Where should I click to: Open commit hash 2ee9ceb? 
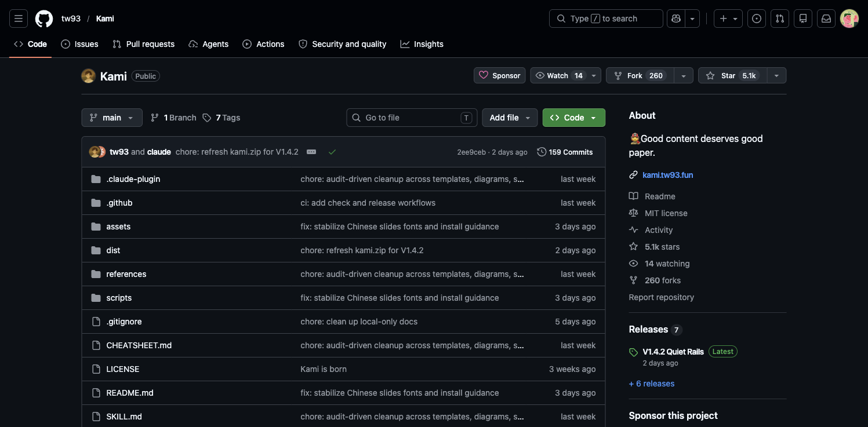[471, 152]
